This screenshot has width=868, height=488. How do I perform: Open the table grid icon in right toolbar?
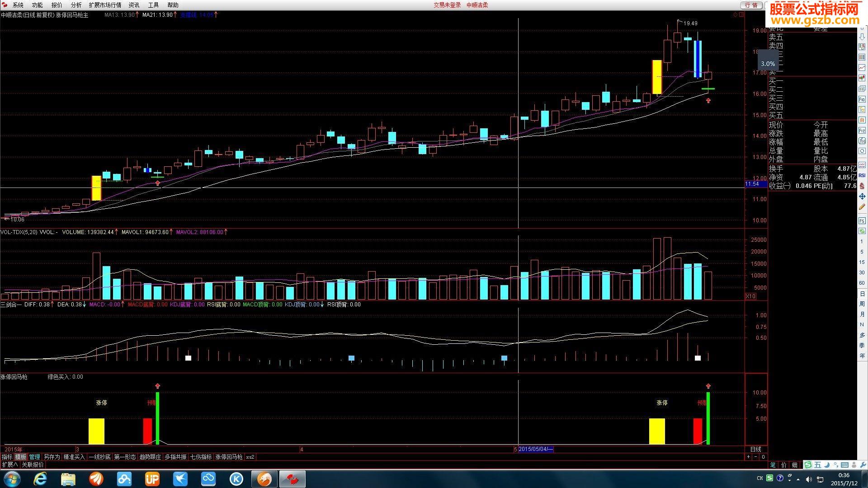[862, 57]
